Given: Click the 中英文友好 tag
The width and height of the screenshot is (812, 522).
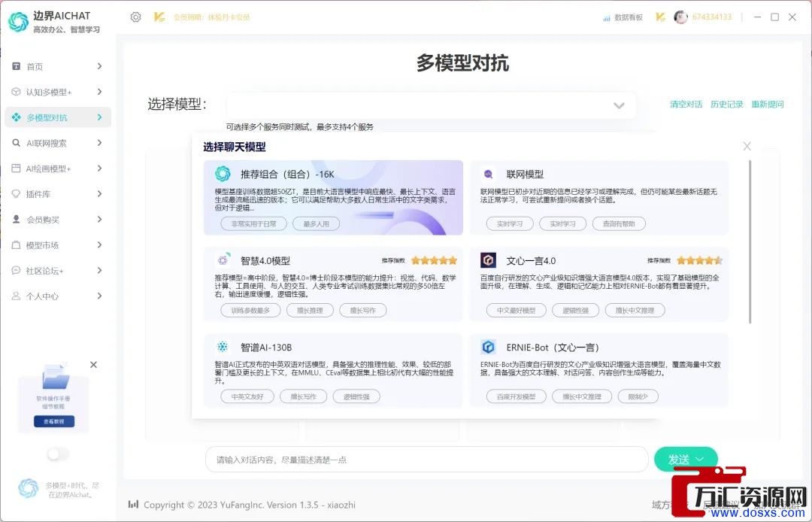Looking at the screenshot, I should pos(247,396).
